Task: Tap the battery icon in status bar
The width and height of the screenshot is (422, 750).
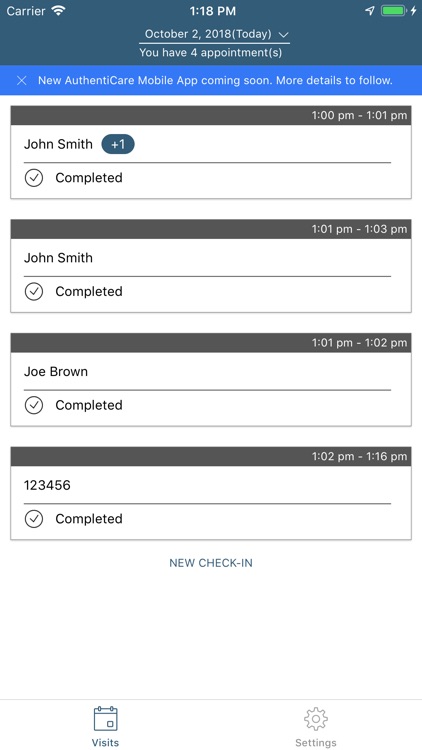Action: pos(394,11)
